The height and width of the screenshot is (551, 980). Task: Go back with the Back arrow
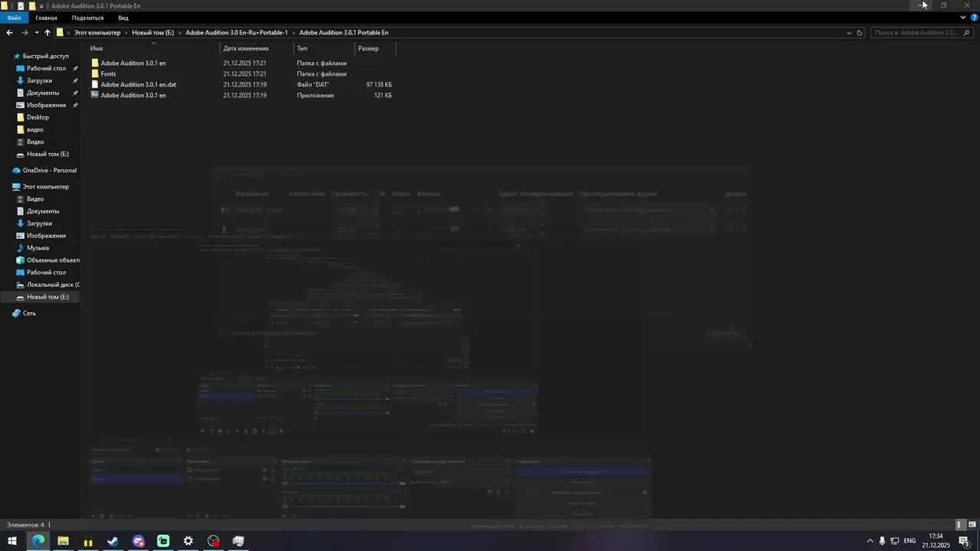pos(9,33)
